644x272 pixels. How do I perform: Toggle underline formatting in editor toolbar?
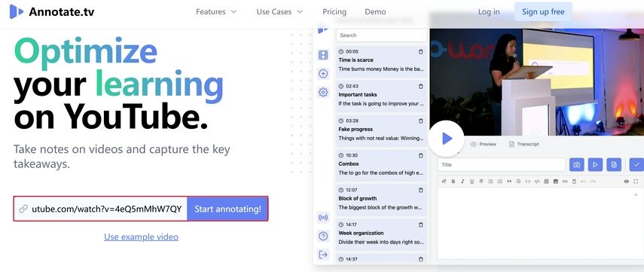pyautogui.click(x=472, y=181)
